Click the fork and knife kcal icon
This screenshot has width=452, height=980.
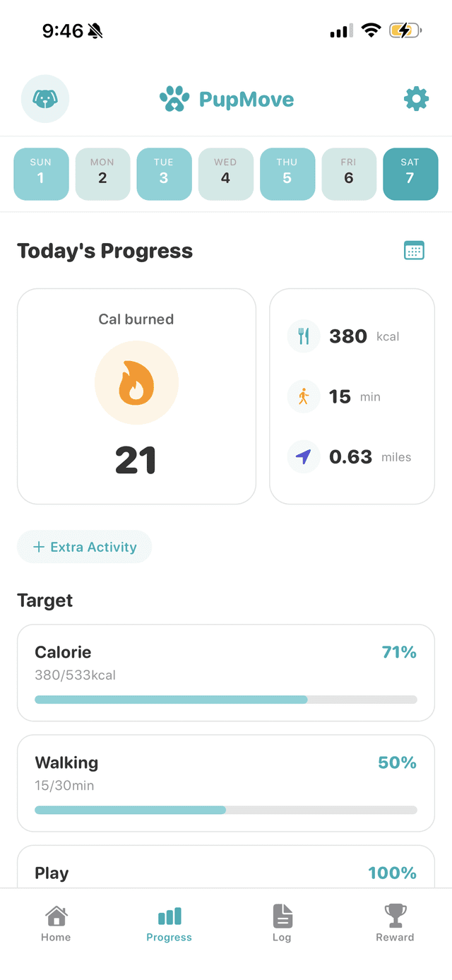304,336
